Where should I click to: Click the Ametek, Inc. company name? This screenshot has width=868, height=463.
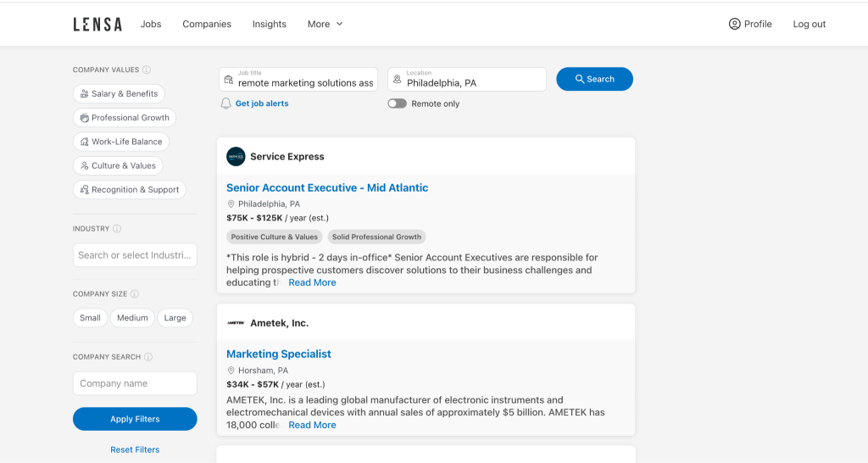280,323
